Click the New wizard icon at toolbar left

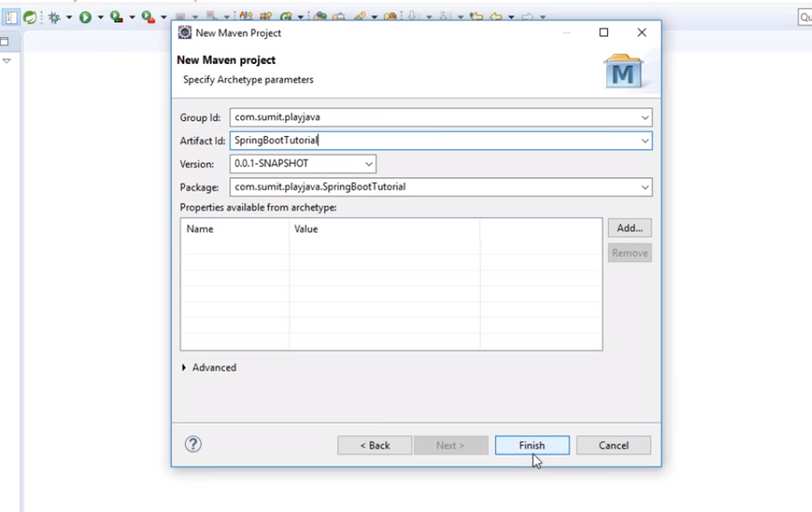click(11, 17)
